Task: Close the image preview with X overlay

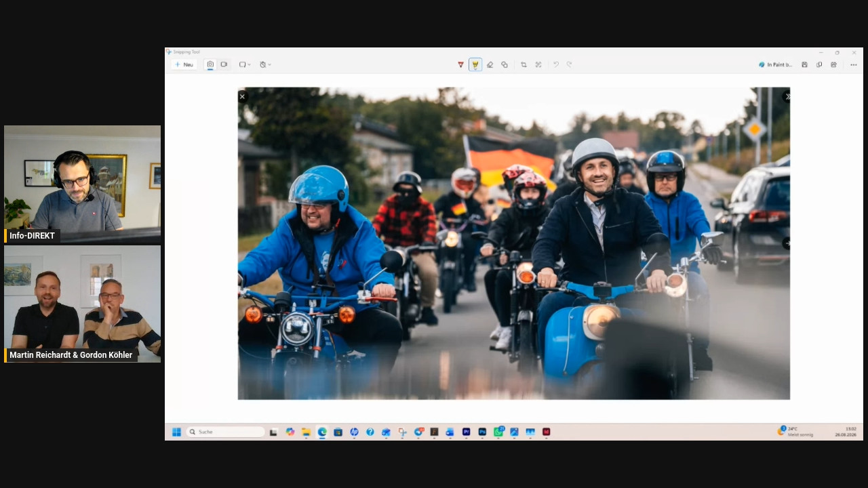Action: click(242, 96)
